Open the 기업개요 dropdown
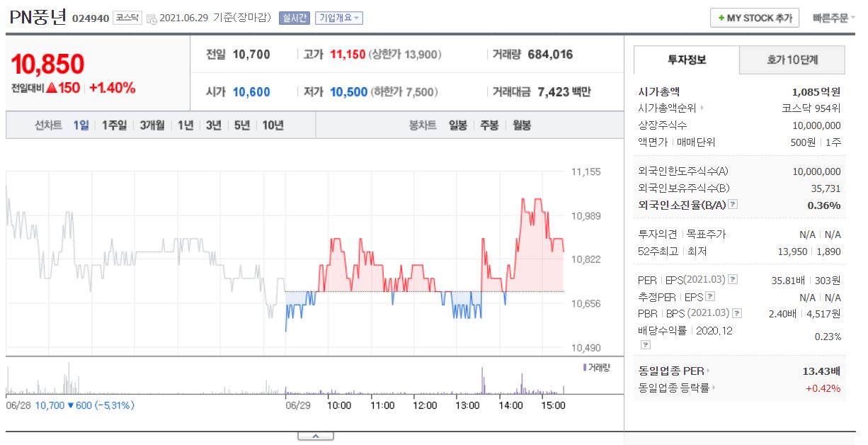Image resolution: width=868 pixels, height=445 pixels. point(338,18)
